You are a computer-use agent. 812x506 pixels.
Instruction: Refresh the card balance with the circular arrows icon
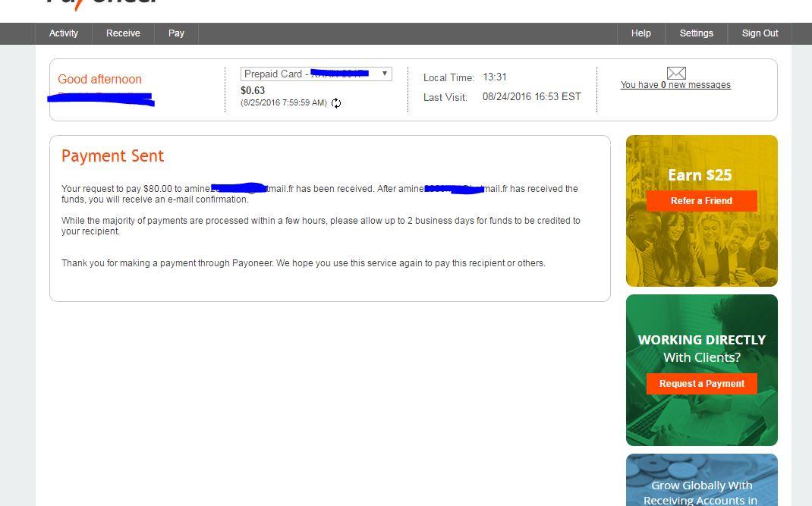336,103
